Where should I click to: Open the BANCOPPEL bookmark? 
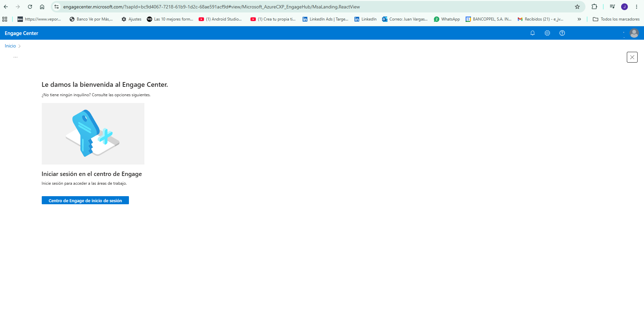(x=489, y=19)
